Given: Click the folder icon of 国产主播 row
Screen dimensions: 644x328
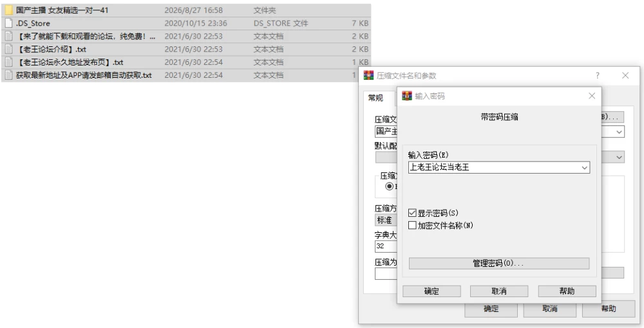Looking at the screenshot, I should [8, 10].
